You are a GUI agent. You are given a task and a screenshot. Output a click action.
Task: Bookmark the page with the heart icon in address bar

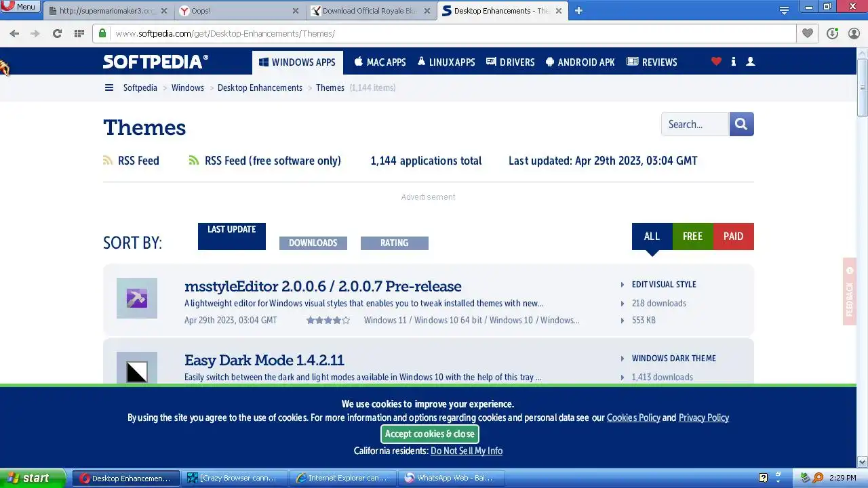click(807, 33)
